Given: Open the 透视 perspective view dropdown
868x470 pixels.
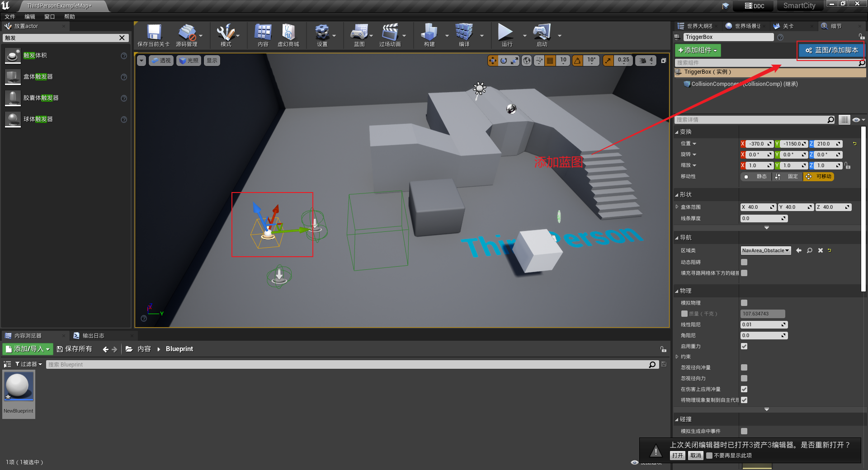Looking at the screenshot, I should 161,61.
